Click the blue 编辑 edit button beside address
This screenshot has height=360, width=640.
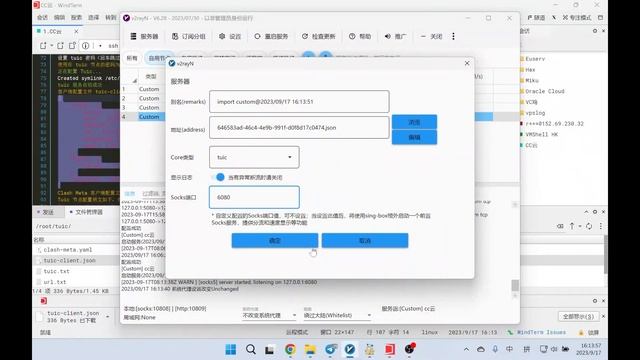414,137
